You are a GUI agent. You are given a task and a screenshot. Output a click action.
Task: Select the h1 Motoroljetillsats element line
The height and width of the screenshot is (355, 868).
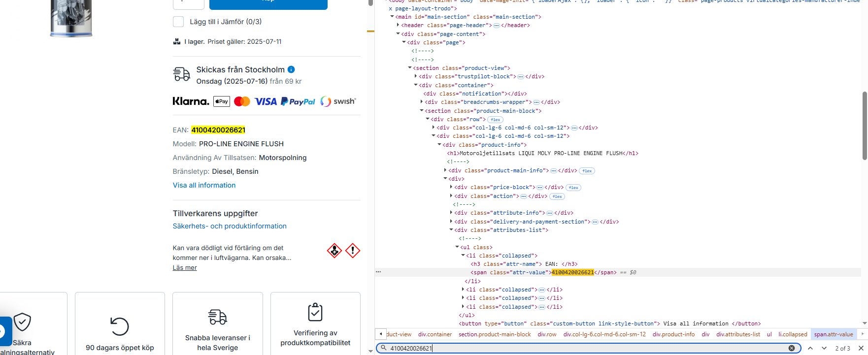(x=542, y=153)
